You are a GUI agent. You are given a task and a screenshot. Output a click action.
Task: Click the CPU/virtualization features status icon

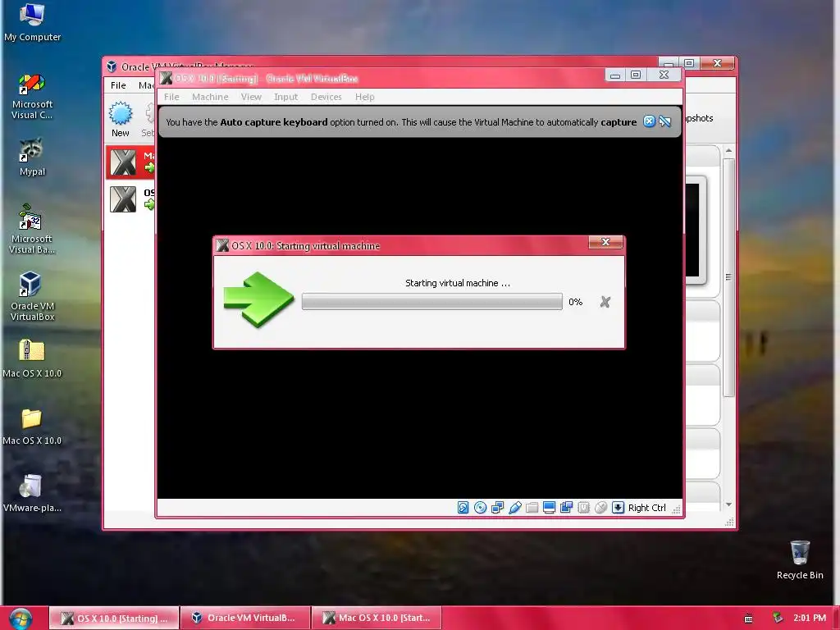(x=583, y=507)
